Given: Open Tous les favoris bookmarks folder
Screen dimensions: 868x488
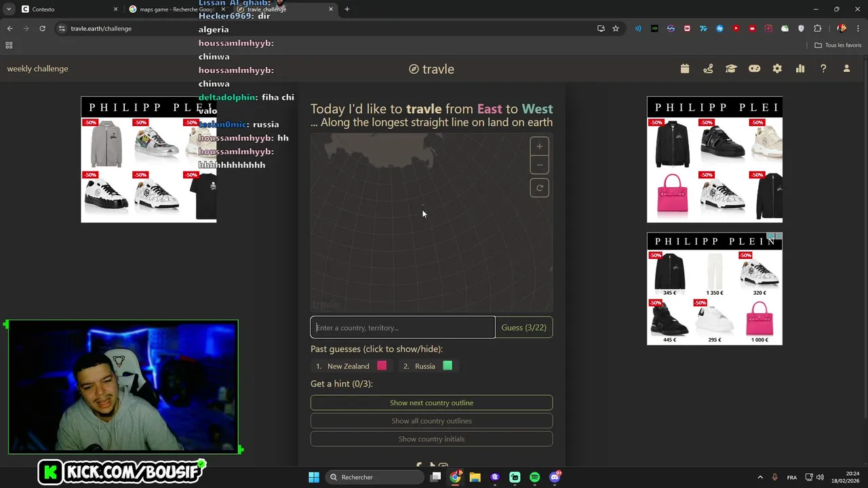Looking at the screenshot, I should (838, 45).
